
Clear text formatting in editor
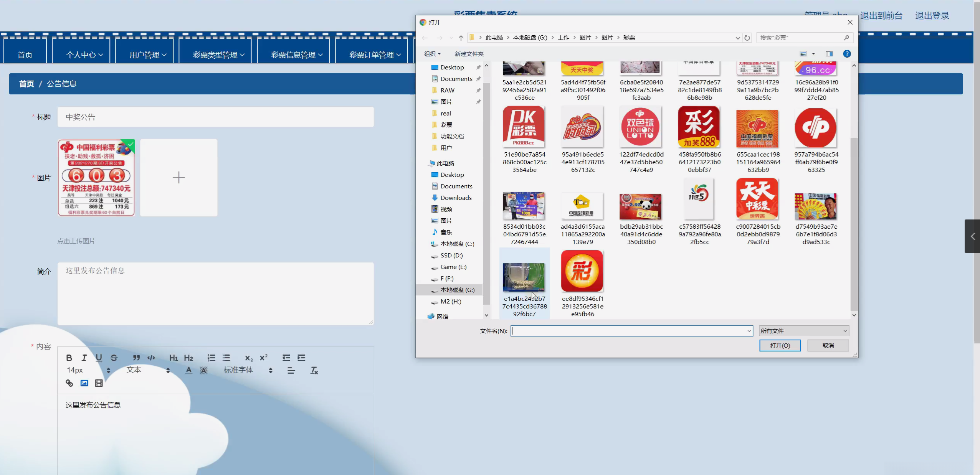pos(314,370)
